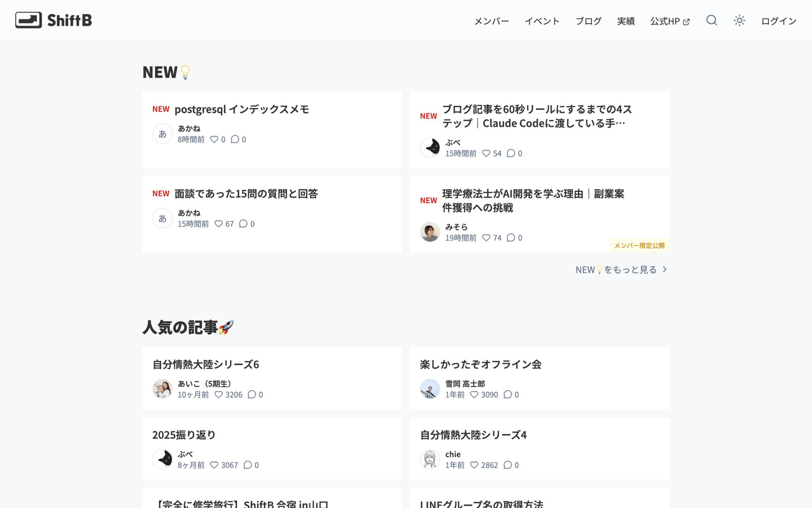
Task: Toggle the light/dark theme sun icon
Action: click(x=740, y=20)
